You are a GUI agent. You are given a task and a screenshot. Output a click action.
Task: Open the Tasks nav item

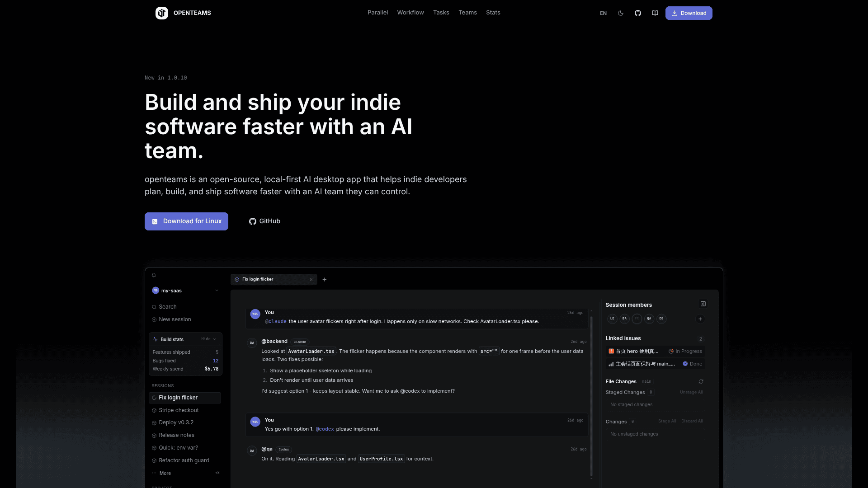click(441, 13)
